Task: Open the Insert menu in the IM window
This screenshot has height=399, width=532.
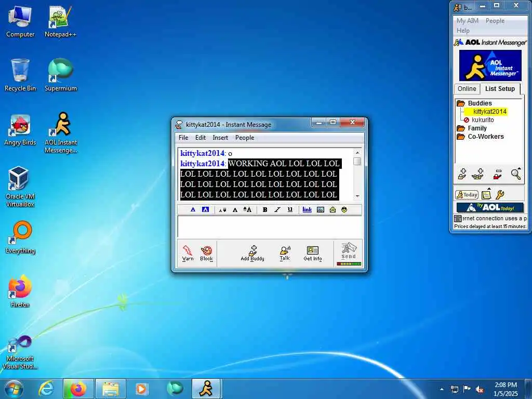Action: point(220,138)
